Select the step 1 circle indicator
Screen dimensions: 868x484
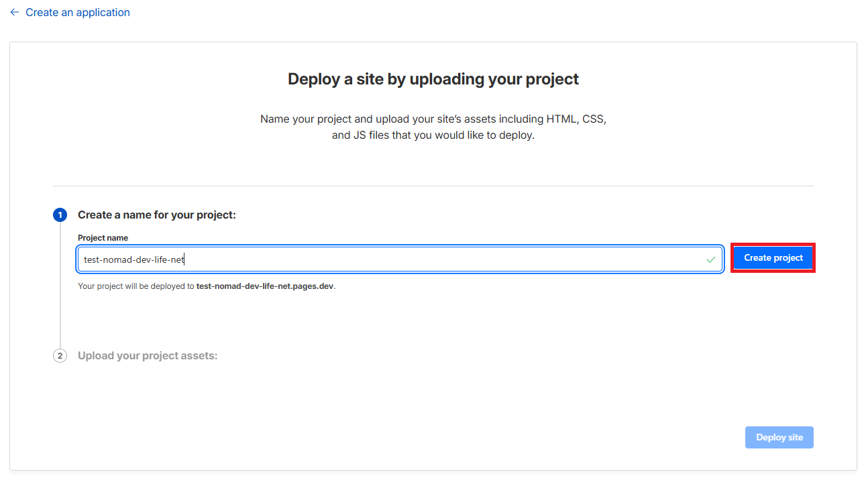click(60, 215)
